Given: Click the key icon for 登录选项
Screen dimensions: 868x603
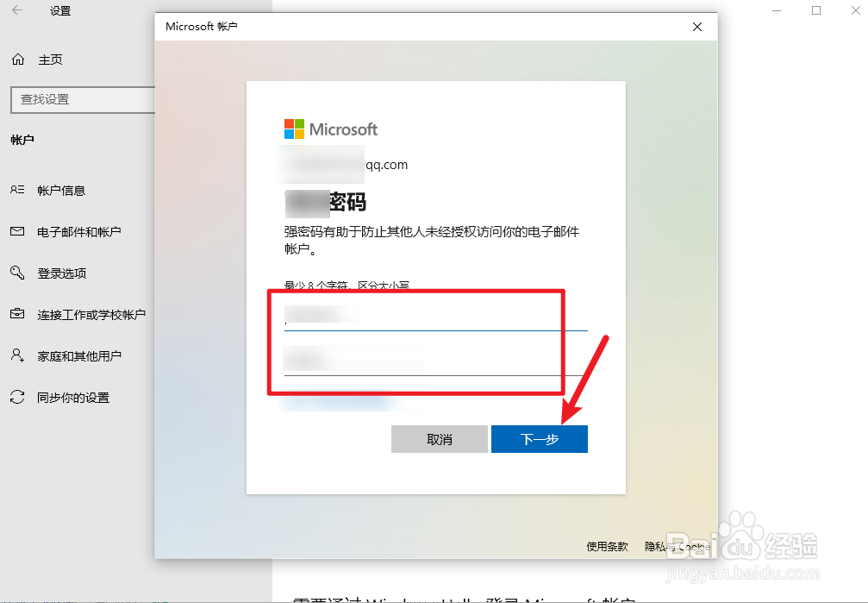Looking at the screenshot, I should click(17, 273).
